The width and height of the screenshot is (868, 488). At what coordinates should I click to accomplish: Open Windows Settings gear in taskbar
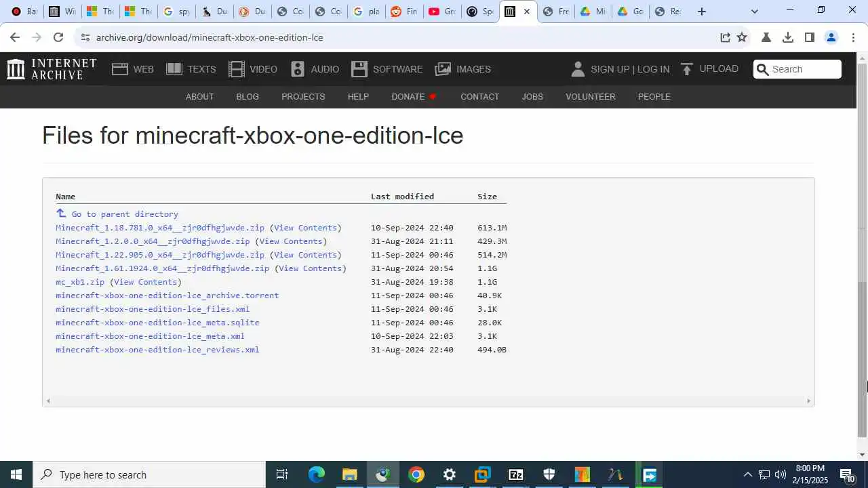449,474
